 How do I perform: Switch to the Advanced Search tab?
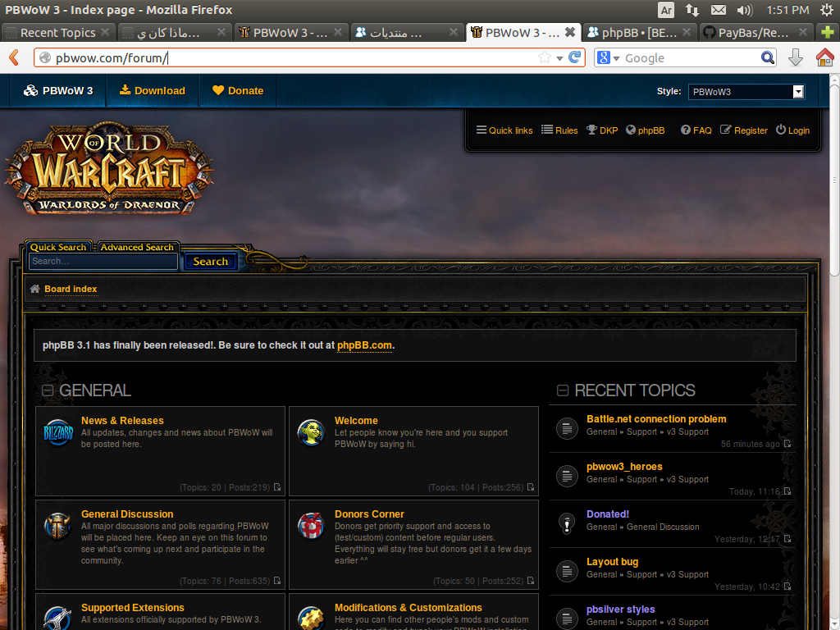137,247
